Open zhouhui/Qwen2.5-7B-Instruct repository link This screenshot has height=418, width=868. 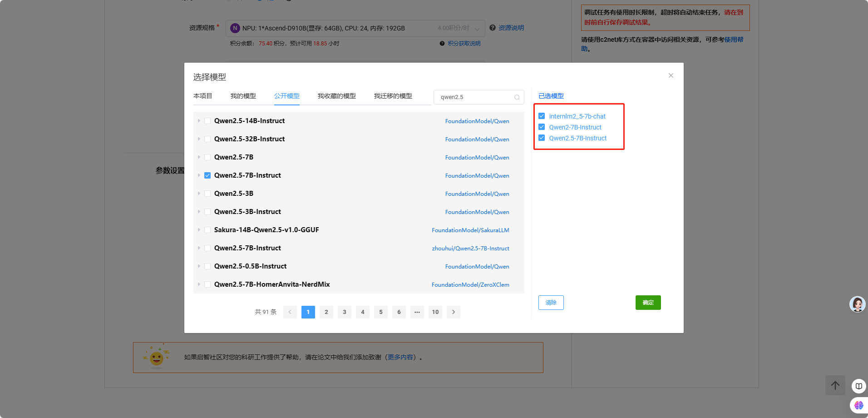tap(470, 249)
